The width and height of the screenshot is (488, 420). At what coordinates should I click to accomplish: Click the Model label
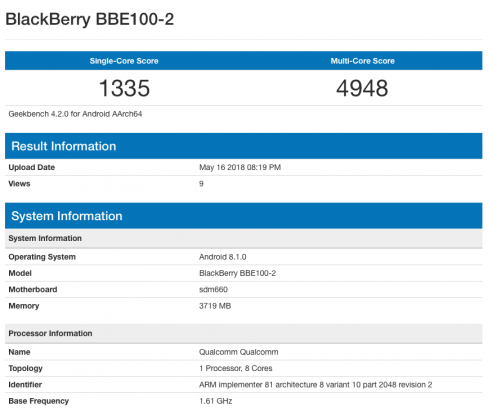(20, 273)
